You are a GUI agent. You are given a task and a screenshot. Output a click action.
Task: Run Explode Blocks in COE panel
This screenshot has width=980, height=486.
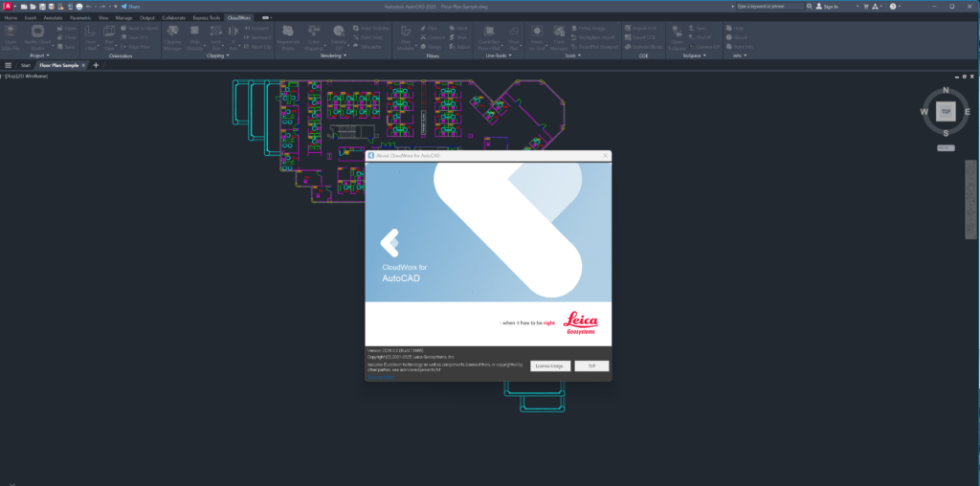644,46
